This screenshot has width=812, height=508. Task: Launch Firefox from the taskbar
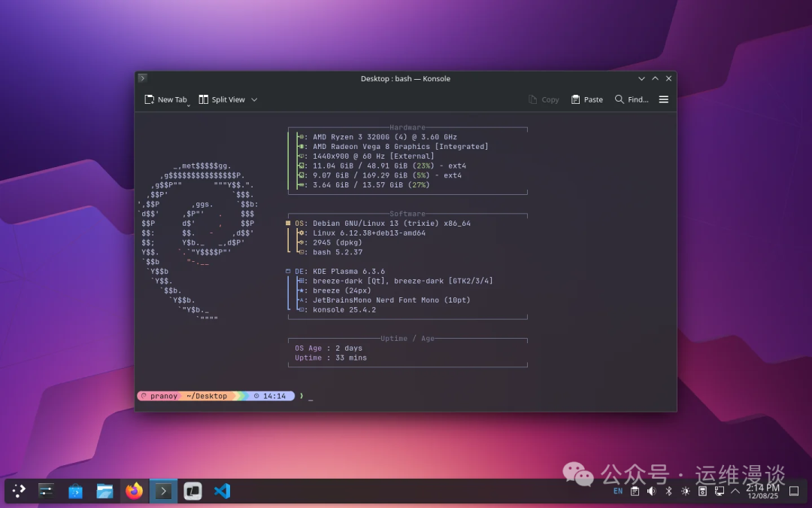(134, 491)
